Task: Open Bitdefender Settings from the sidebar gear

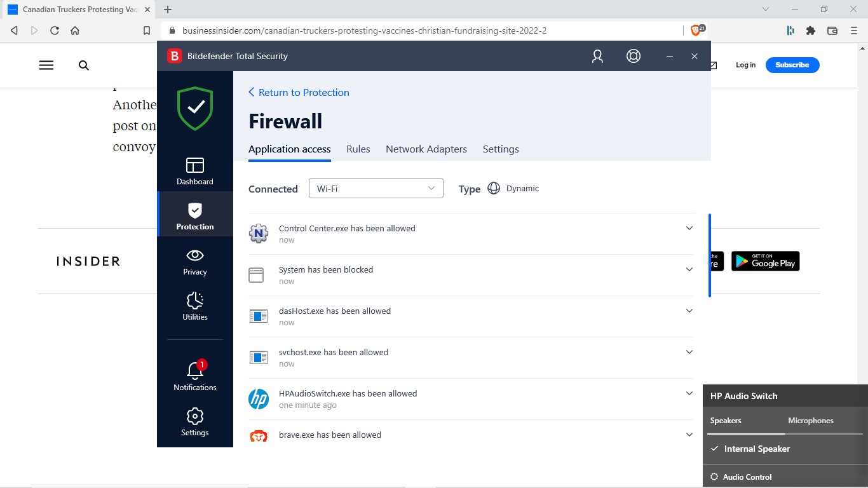Action: pyautogui.click(x=194, y=420)
